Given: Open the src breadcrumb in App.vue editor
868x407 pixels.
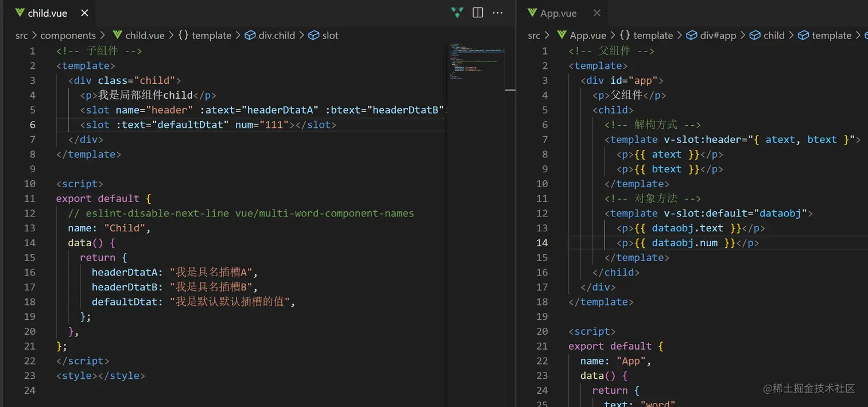Looking at the screenshot, I should 534,36.
